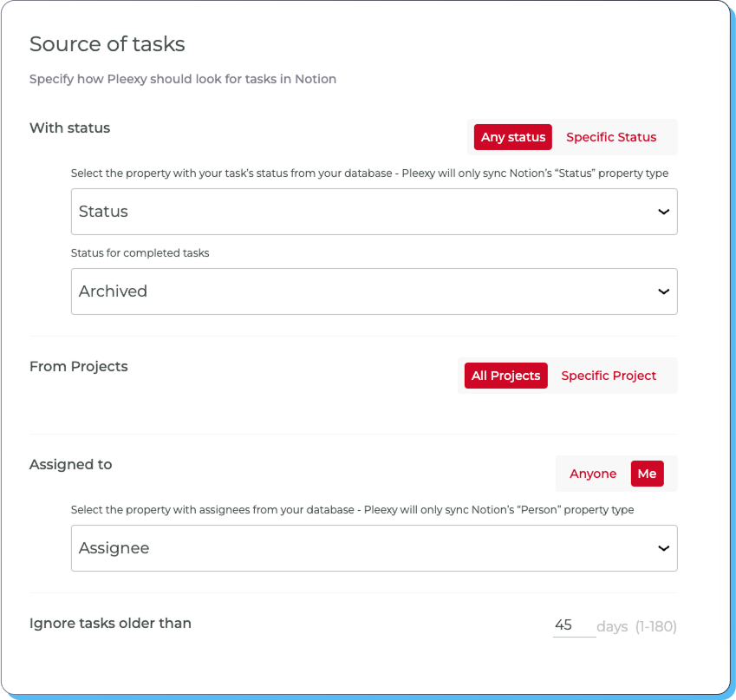Click the Status for completed tasks label
Screen dimensions: 736x700
(x=140, y=252)
